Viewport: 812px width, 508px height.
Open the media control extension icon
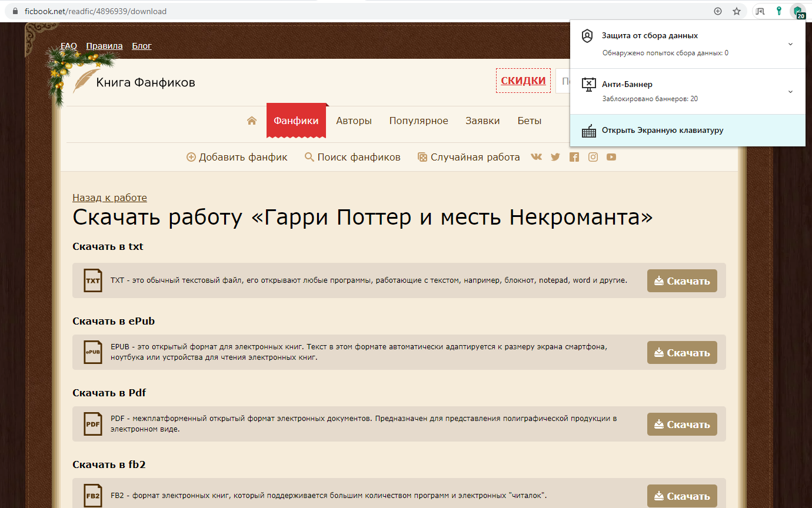(x=760, y=11)
